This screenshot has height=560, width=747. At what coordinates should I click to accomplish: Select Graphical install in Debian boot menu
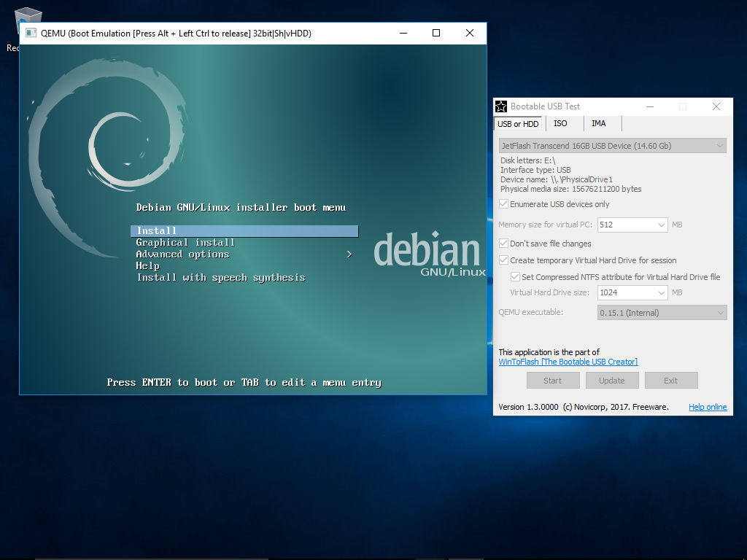click(185, 243)
